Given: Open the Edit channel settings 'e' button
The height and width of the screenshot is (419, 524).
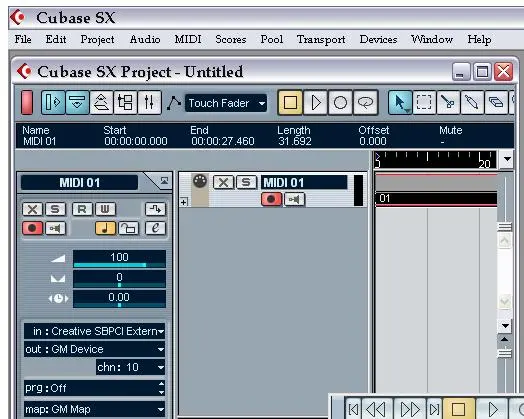Looking at the screenshot, I should point(155,228).
